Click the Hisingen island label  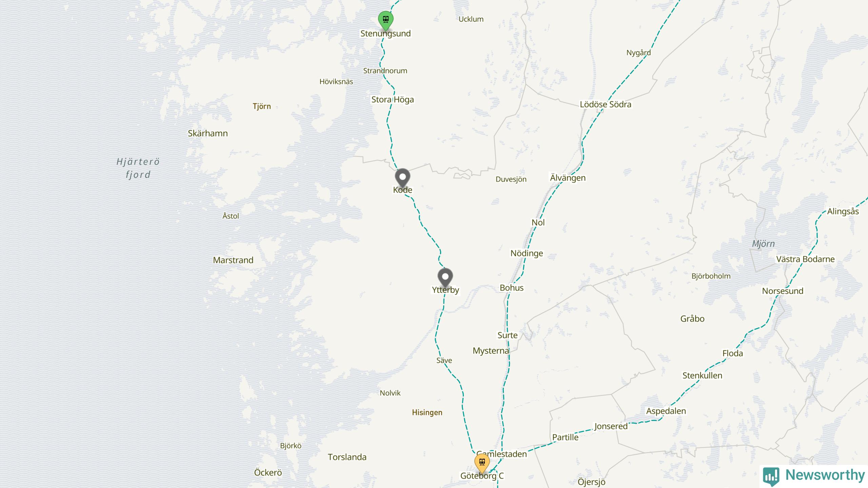click(427, 413)
